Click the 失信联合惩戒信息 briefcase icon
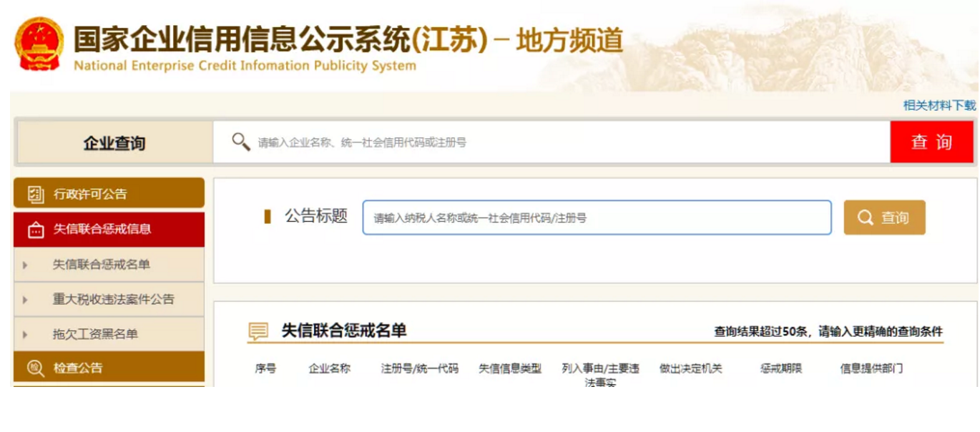Viewport: 980px width, 432px height. 35,230
